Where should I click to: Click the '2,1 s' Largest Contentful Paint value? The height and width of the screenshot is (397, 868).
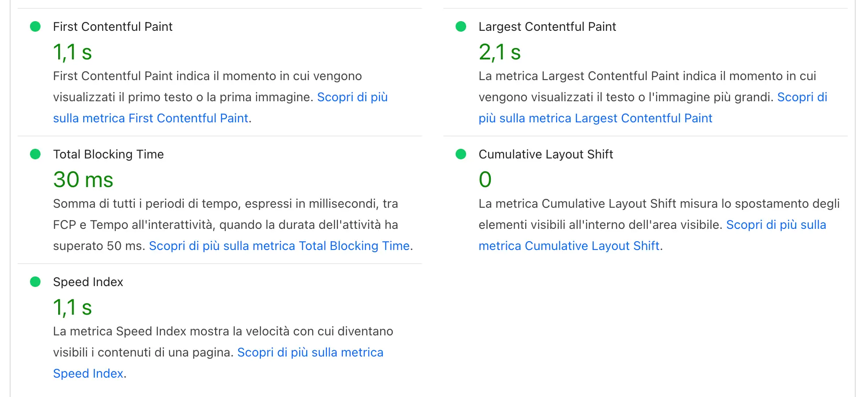tap(499, 53)
